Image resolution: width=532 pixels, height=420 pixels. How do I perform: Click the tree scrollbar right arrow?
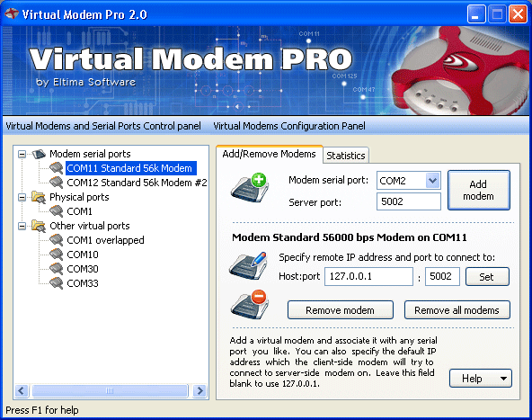[199, 391]
